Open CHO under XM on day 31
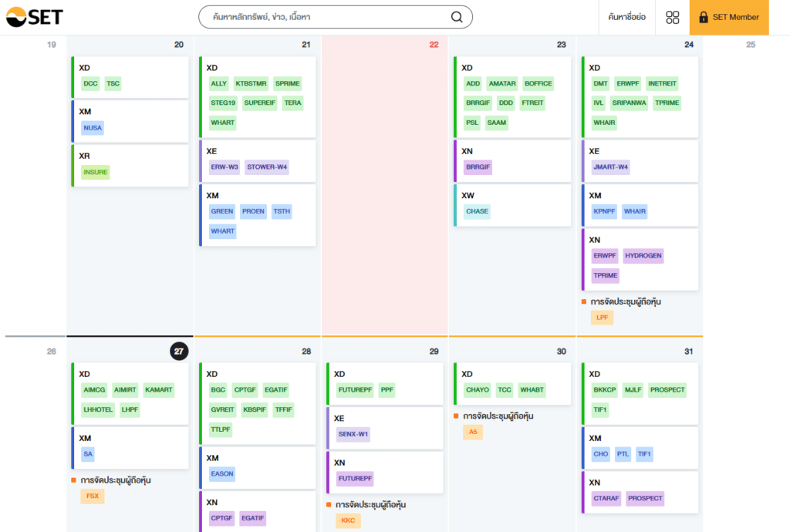Image resolution: width=790 pixels, height=532 pixels. click(x=600, y=454)
